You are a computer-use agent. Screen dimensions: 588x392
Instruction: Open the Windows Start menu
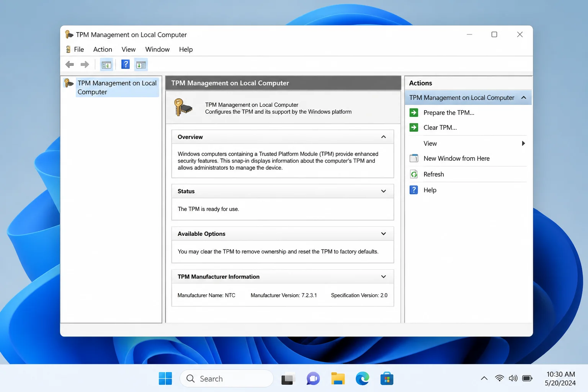click(x=165, y=379)
